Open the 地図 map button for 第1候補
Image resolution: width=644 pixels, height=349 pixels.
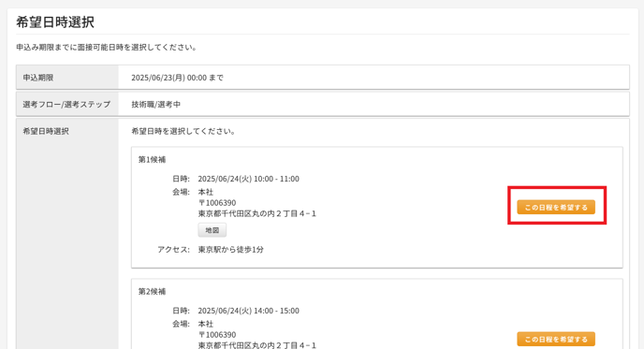click(x=212, y=230)
